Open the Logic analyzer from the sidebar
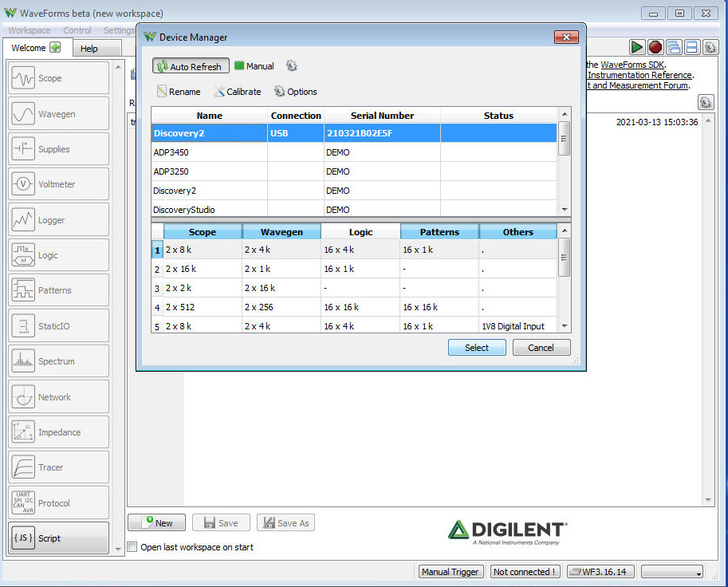 click(58, 255)
